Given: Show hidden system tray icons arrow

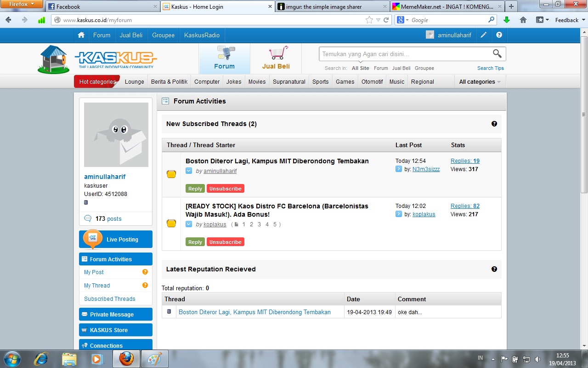Looking at the screenshot, I should coord(493,359).
